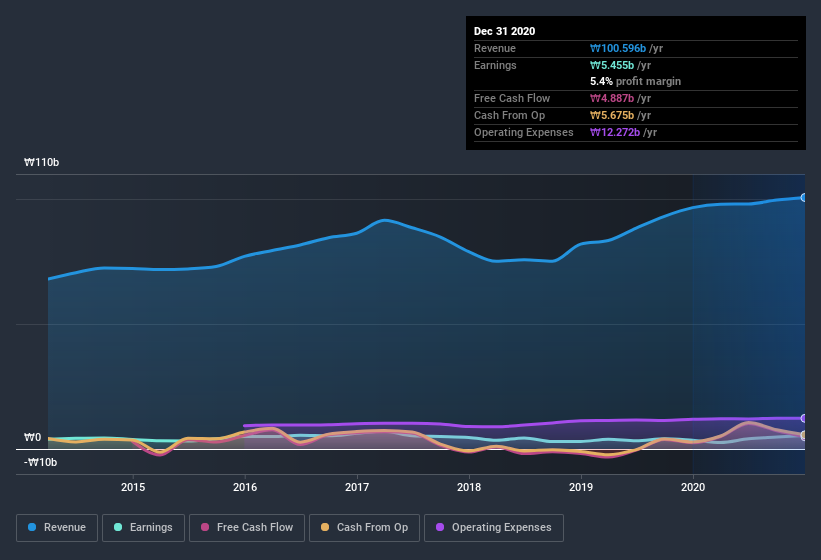Click the purple Operating Expenses dot
Viewport: 821px width, 560px height.
(441, 527)
